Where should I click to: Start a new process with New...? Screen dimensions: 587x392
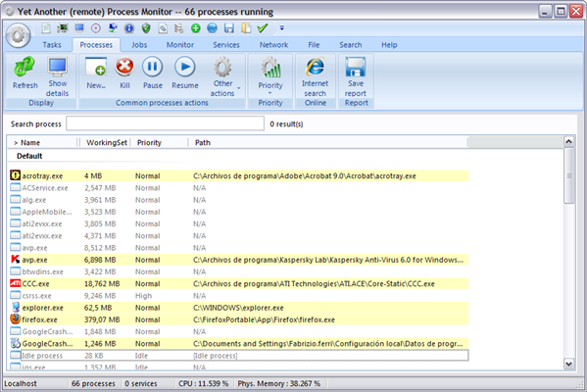tap(96, 73)
